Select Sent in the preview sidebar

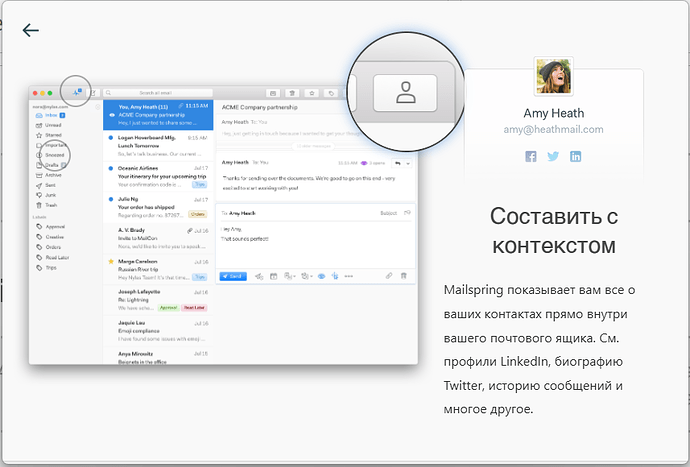tap(46, 185)
